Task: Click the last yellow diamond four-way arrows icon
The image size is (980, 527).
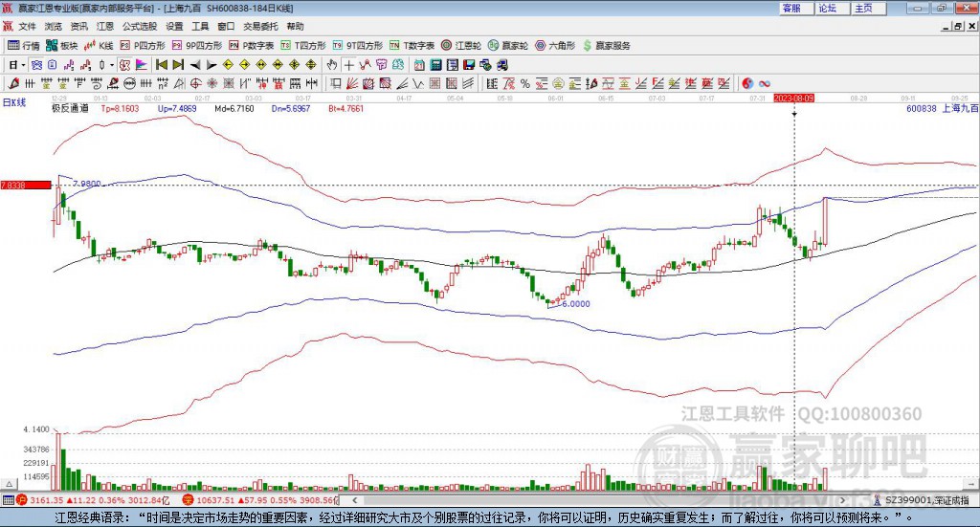Action: 311,65
